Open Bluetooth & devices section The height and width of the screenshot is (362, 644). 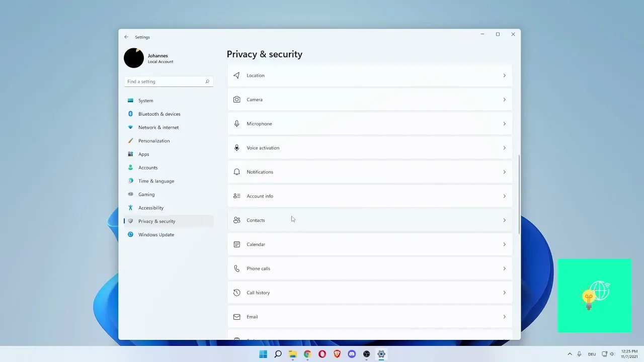(x=159, y=114)
